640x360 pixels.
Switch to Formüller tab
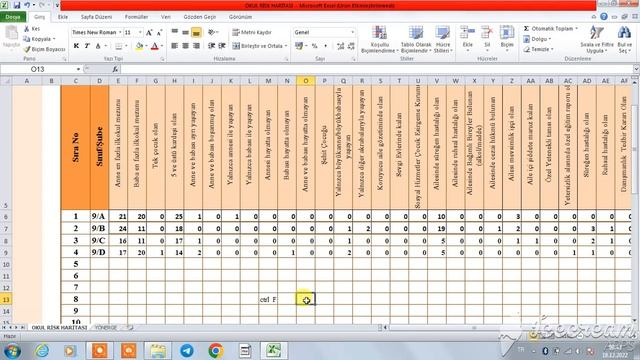point(136,17)
